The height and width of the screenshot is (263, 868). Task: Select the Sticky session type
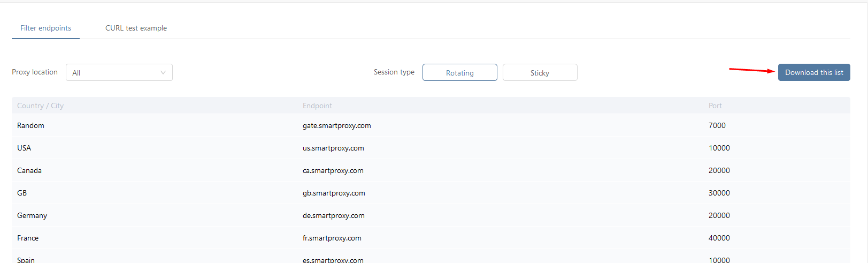[540, 72]
